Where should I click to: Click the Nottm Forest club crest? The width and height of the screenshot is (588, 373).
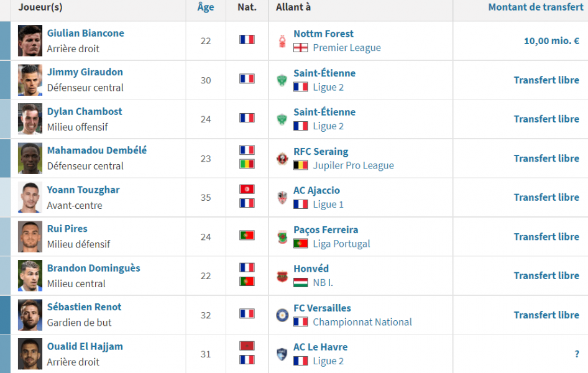click(282, 41)
